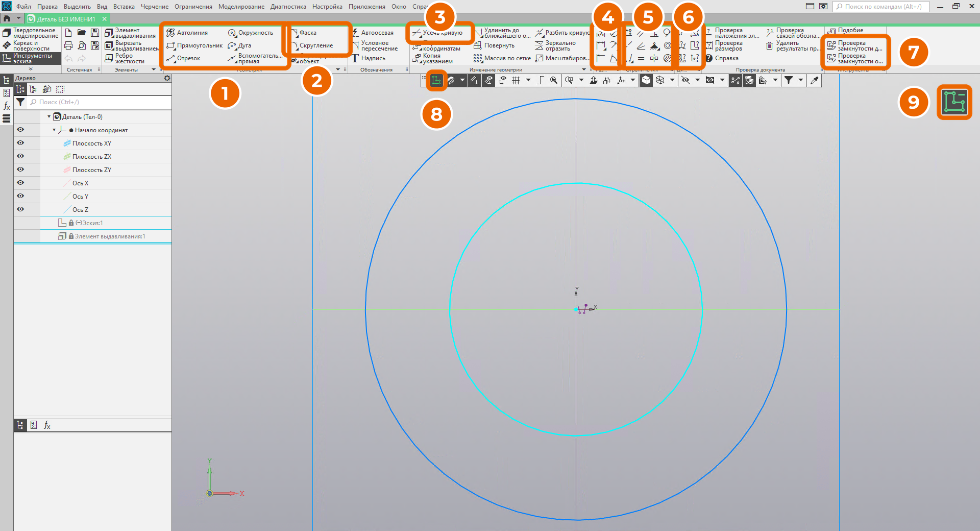980x531 pixels.
Task: Focus the tree search field Поиск (Ctrl+/)
Action: (100, 102)
